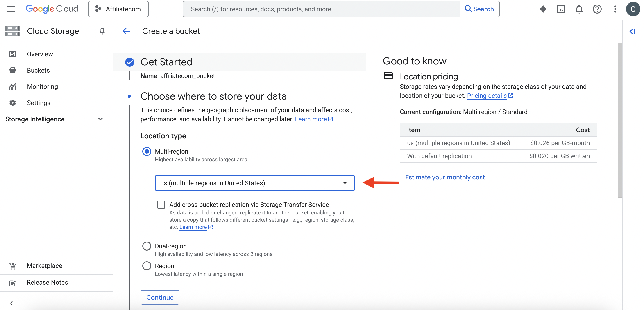The width and height of the screenshot is (644, 310).
Task: Open Settings in the sidebar
Action: pyautogui.click(x=39, y=103)
